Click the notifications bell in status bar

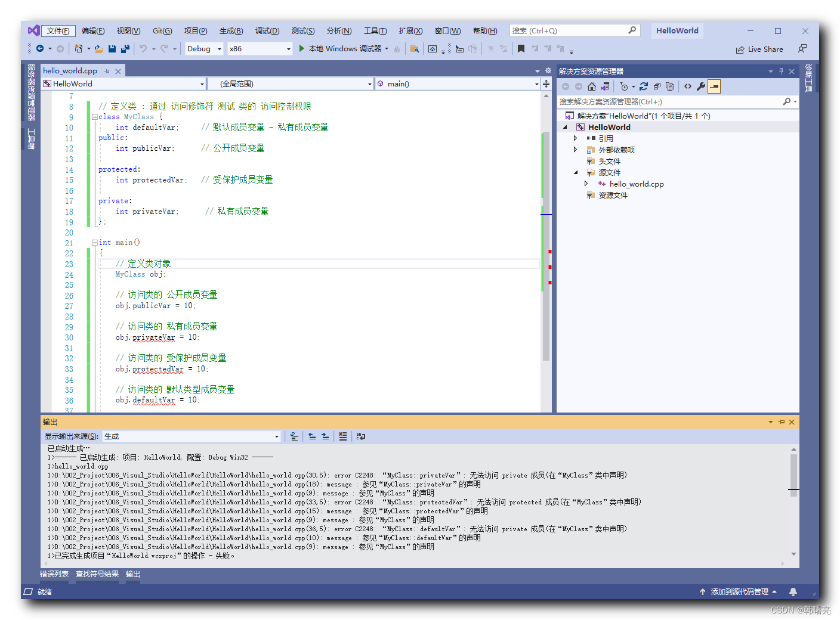tap(793, 592)
